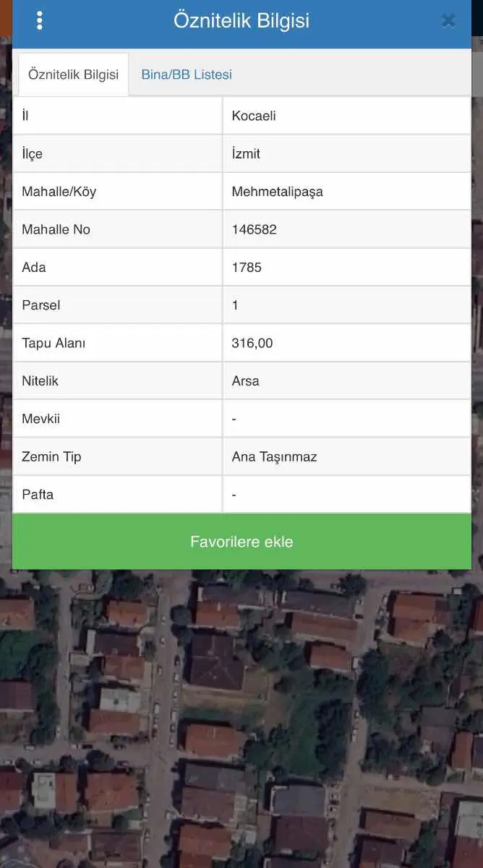
Task: Click the Tapu Alanı label
Action: [54, 343]
